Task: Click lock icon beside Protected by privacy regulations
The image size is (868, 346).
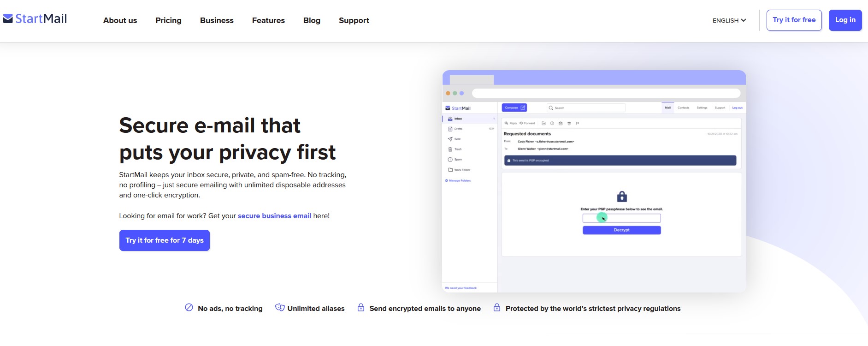Action: pos(497,307)
